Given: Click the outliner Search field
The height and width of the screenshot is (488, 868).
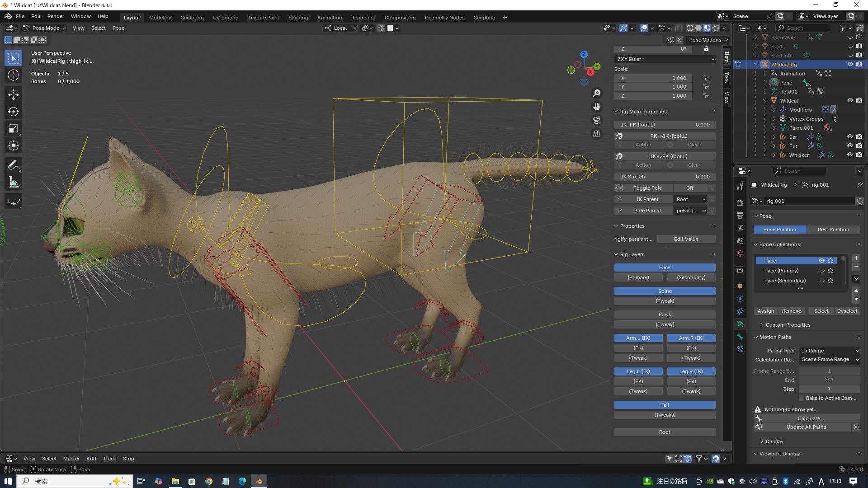Looking at the screenshot, I should tap(802, 28).
